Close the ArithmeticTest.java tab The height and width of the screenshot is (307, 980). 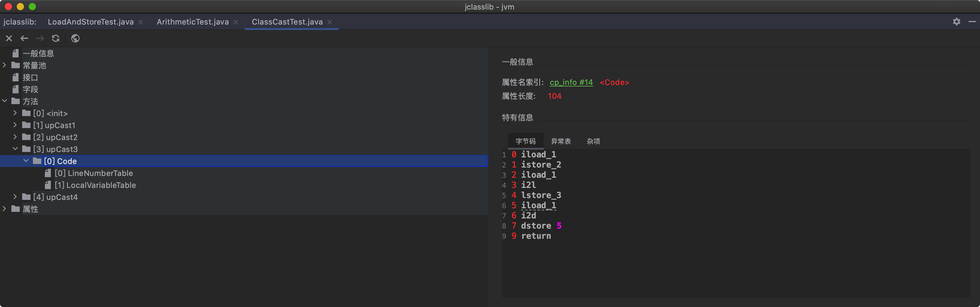point(236,22)
